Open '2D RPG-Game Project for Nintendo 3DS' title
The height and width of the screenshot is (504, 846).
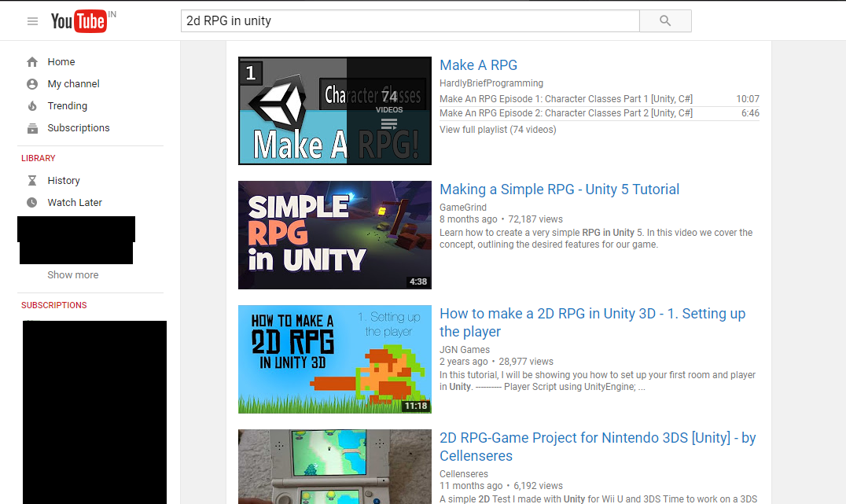(598, 447)
